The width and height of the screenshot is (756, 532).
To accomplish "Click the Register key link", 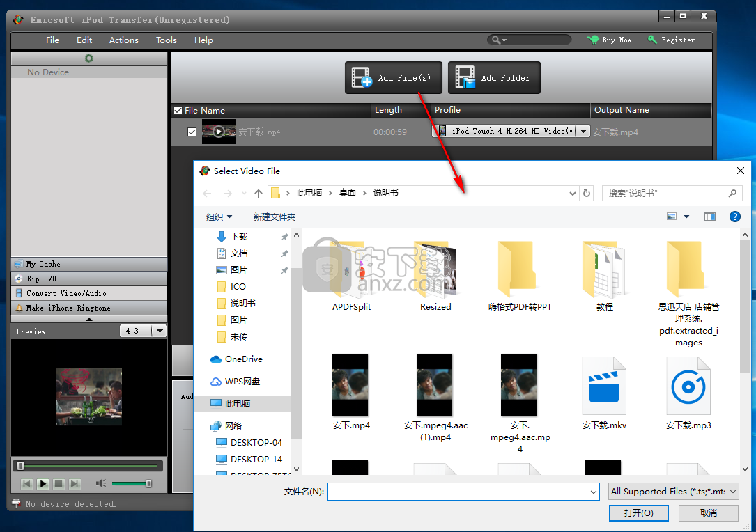I will tap(672, 40).
